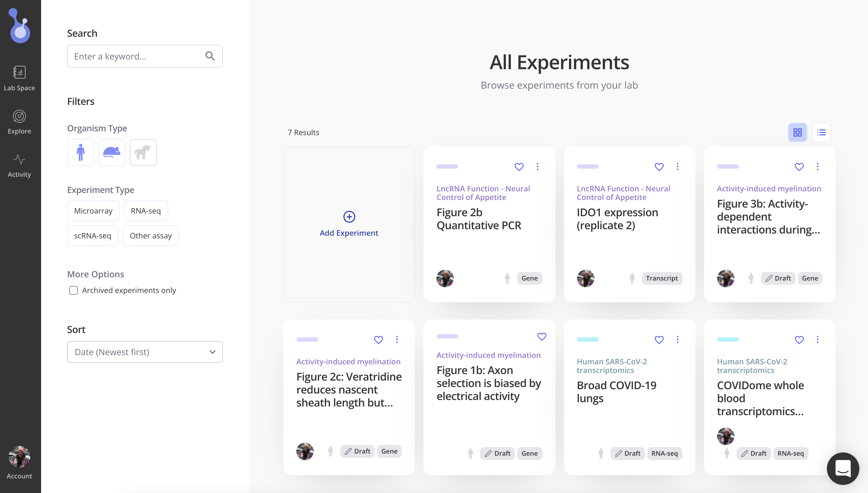The height and width of the screenshot is (493, 868).
Task: Favorite the COVIDome whole blood experiment
Action: pos(799,340)
